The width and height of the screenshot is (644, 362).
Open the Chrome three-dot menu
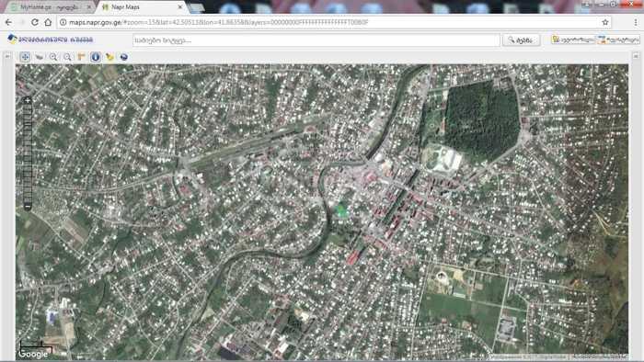[x=636, y=22]
